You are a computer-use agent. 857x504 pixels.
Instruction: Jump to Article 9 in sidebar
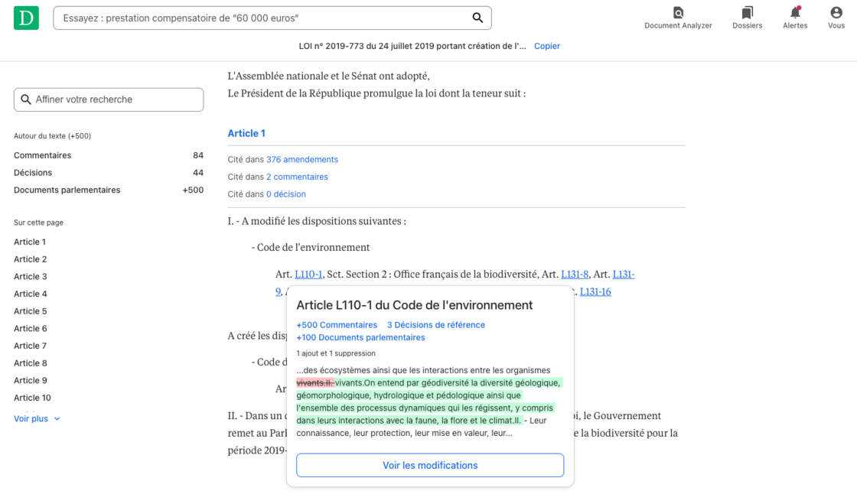(30, 381)
